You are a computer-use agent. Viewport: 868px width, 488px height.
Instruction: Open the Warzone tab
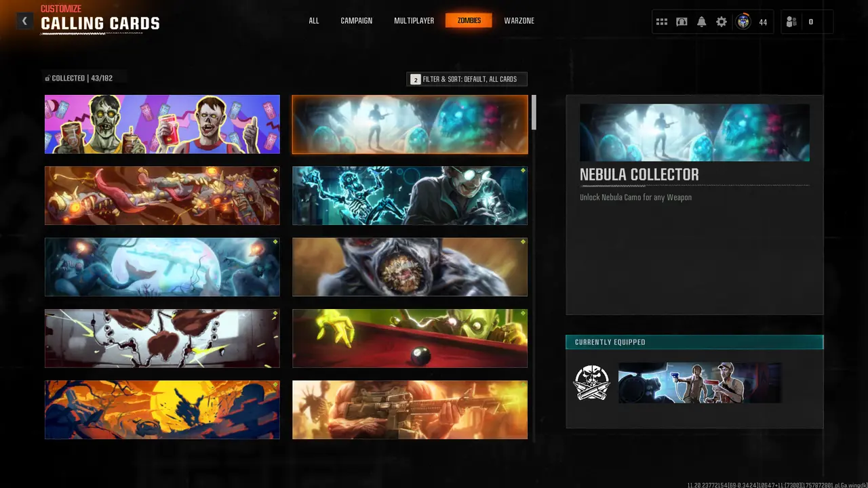519,21
